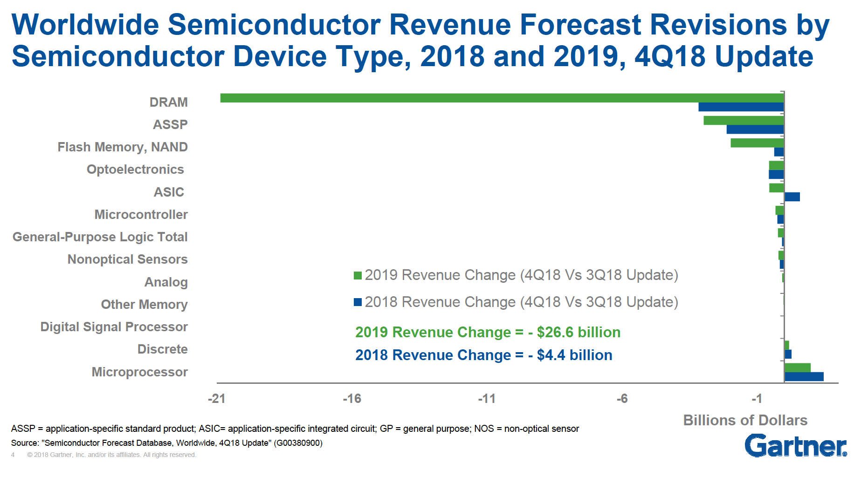
Task: Click the -21 axis tick label
Action: pos(217,399)
